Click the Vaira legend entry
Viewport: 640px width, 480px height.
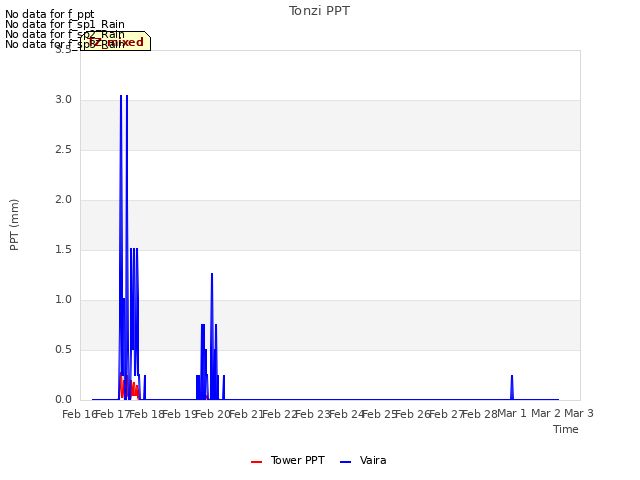click(363, 460)
